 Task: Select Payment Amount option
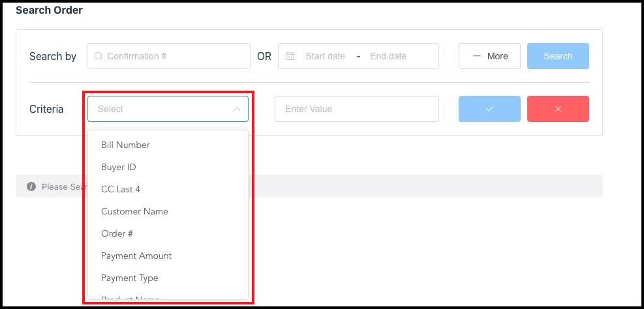pos(136,256)
